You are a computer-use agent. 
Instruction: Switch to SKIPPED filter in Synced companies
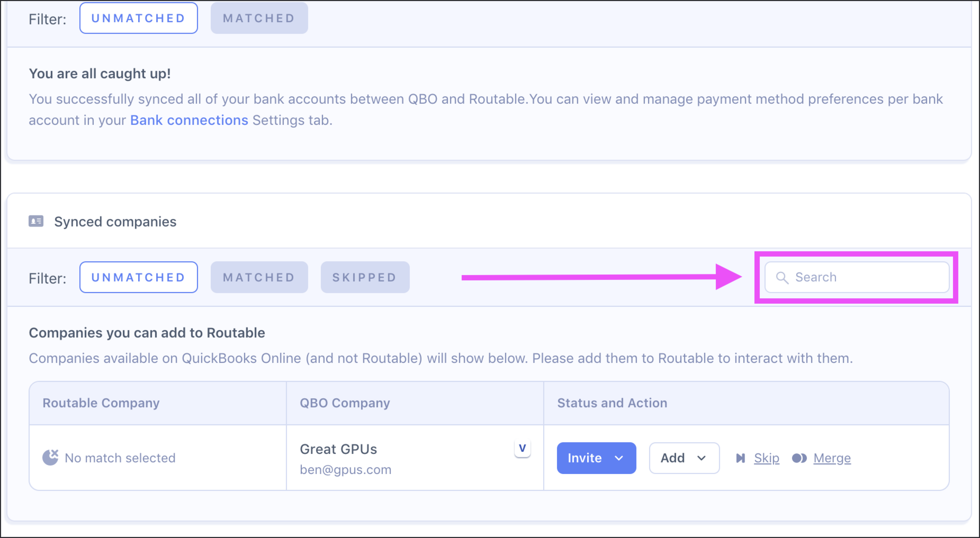(365, 277)
